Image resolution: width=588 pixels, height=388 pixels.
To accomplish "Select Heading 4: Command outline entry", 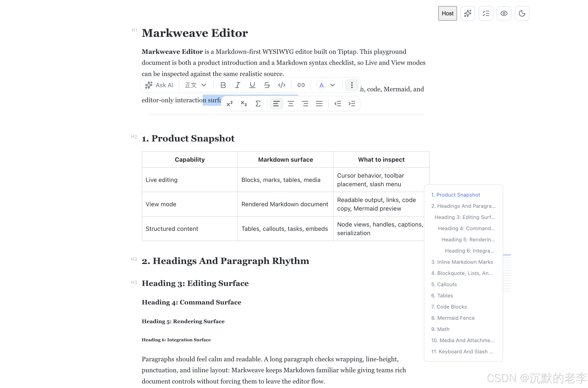I will 467,228.
